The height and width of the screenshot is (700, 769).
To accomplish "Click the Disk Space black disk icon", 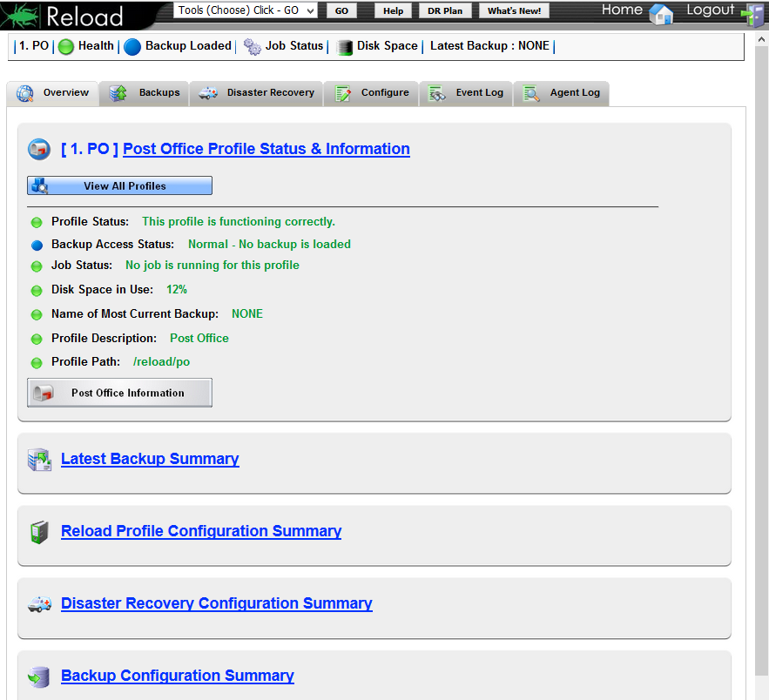I will coord(345,47).
